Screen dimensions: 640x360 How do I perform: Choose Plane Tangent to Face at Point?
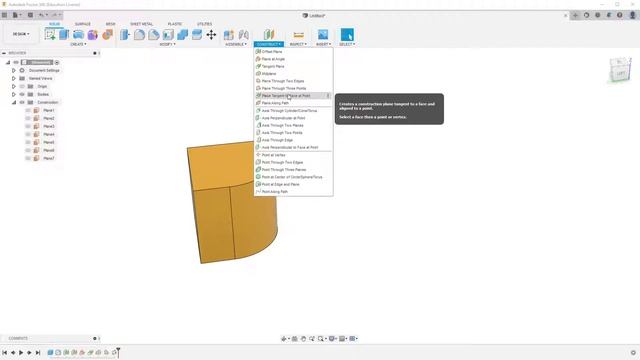[x=293, y=96]
